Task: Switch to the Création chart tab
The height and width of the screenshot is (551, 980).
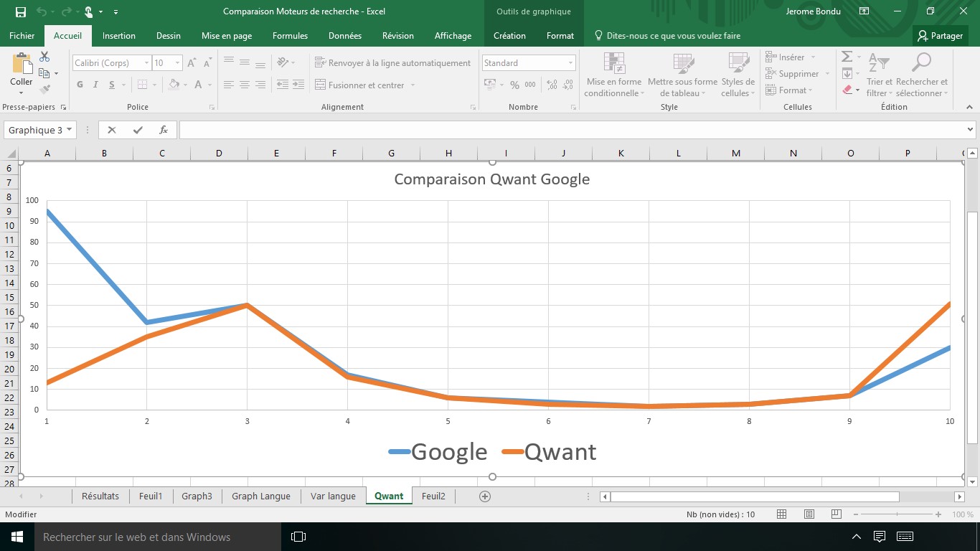Action: (509, 36)
